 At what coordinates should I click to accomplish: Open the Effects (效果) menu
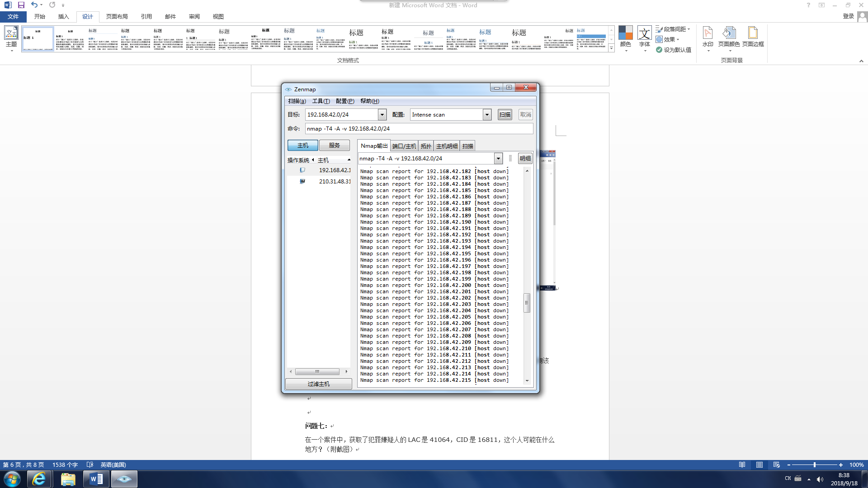(x=668, y=39)
